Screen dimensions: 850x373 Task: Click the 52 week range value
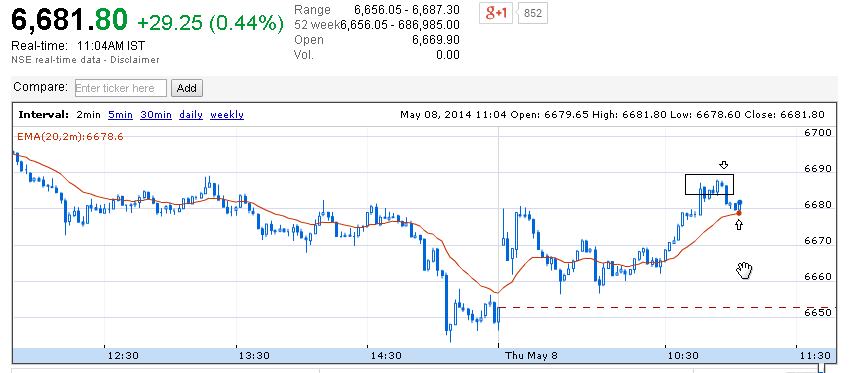[400, 25]
